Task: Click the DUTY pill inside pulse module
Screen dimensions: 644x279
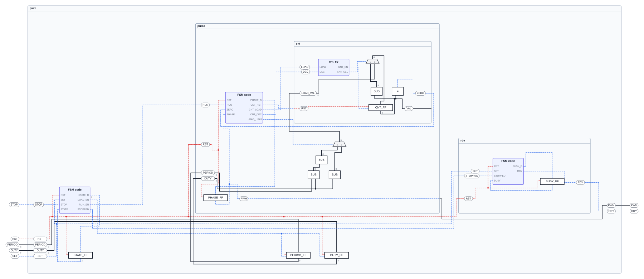Action: tap(208, 178)
